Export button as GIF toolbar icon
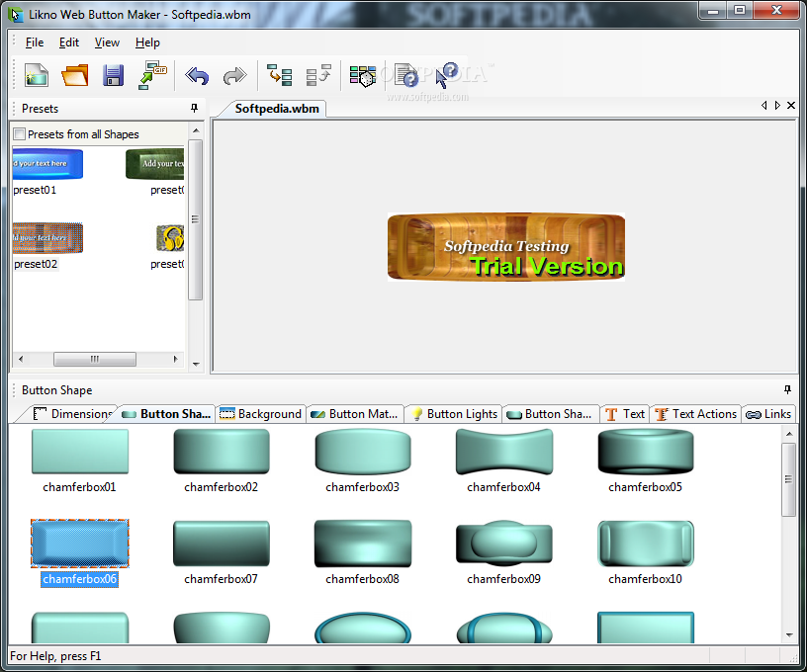 152,75
